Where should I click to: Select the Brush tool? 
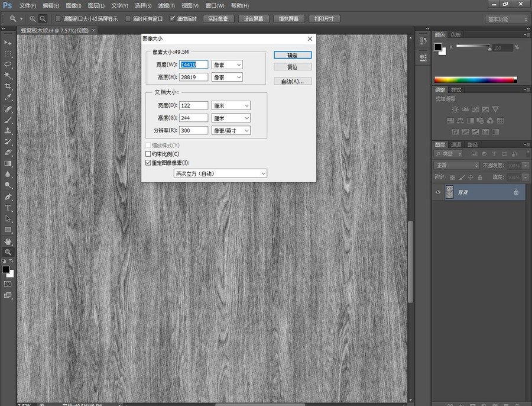pos(8,120)
